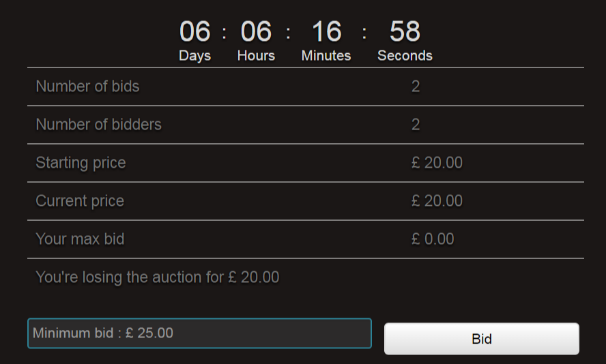Screen dimensions: 606x364
Task: Click the 'Your max bid' amount £ 0.00
Action: 433,239
